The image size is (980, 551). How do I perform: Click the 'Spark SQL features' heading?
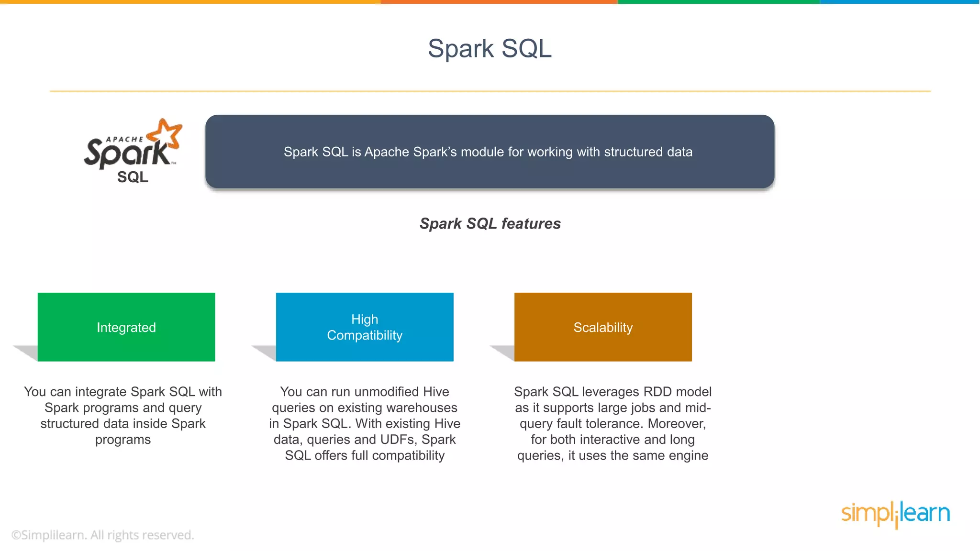click(x=490, y=223)
